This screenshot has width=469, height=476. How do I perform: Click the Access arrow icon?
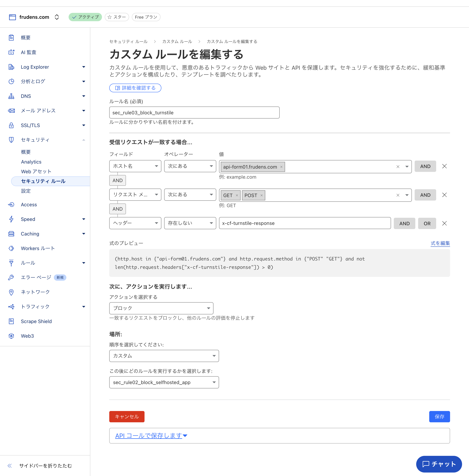tap(11, 205)
